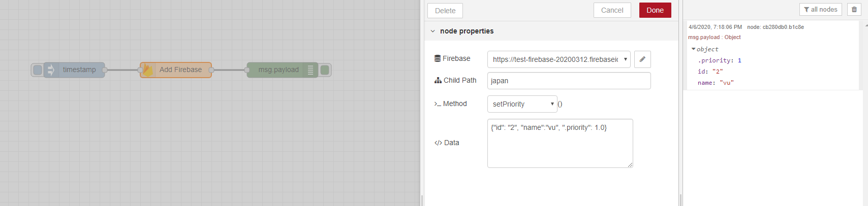This screenshot has width=868, height=206.
Task: Click the timestamp inject arrow icon
Action: [51, 70]
